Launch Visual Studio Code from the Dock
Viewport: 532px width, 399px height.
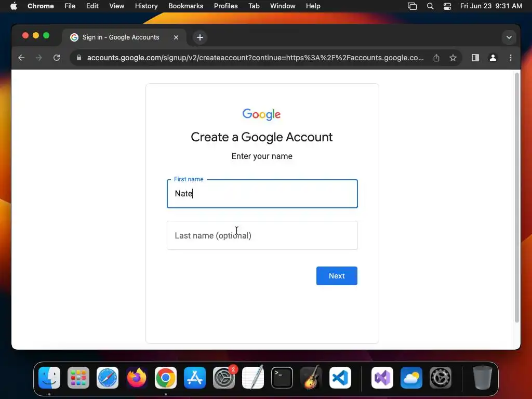coord(340,378)
